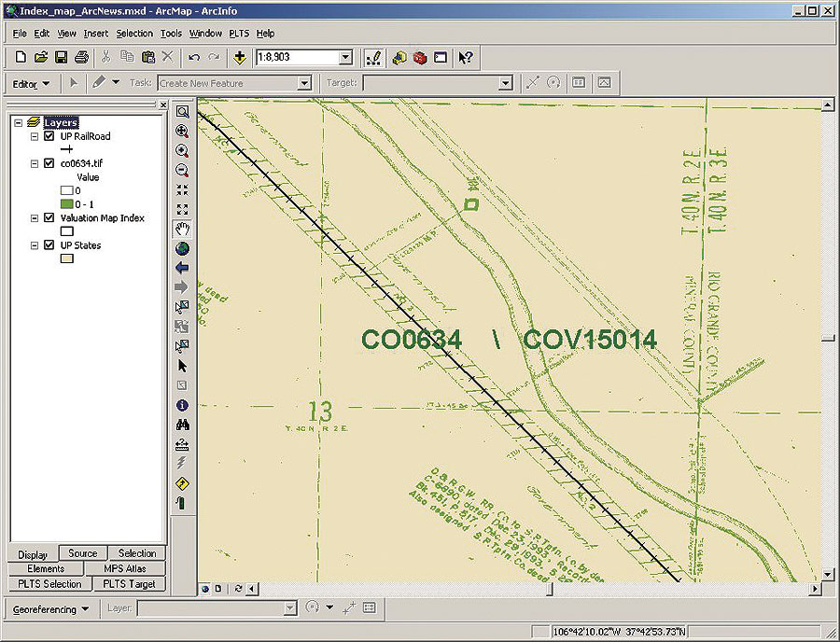Create a new map document
The image size is (840, 642).
pyautogui.click(x=21, y=57)
